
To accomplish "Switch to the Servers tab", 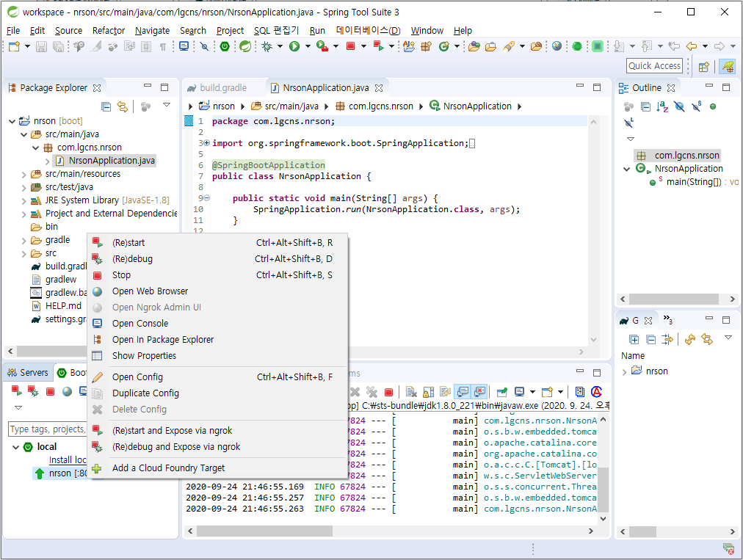I will [x=28, y=372].
